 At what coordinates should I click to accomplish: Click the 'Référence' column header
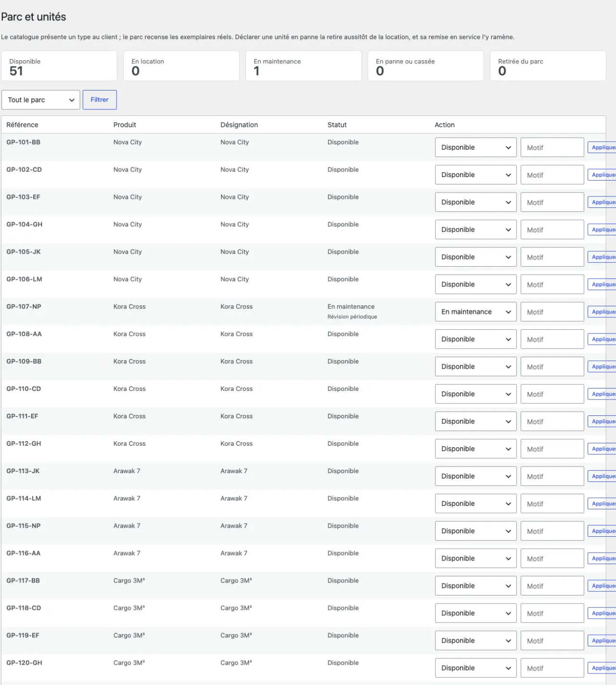tap(22, 125)
